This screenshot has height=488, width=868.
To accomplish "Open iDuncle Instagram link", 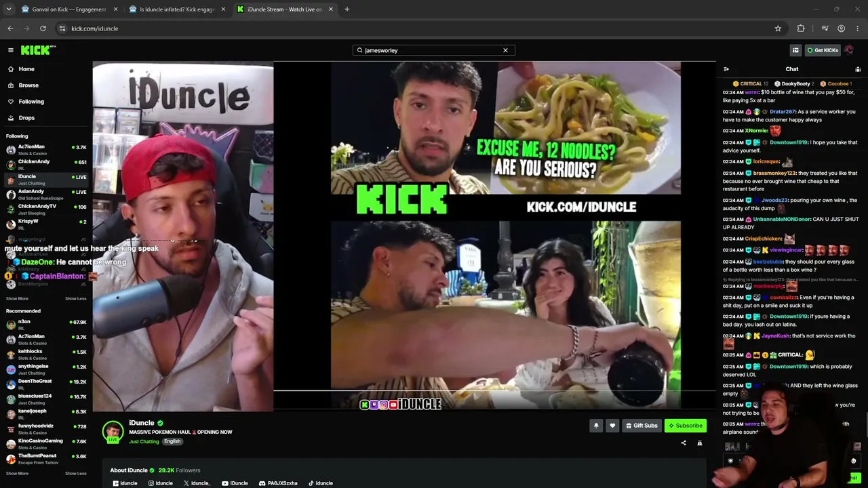I will click(161, 483).
